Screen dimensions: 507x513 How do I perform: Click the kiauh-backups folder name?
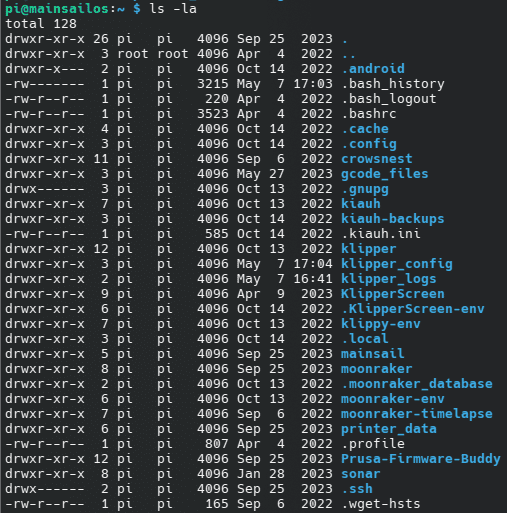pos(393,219)
